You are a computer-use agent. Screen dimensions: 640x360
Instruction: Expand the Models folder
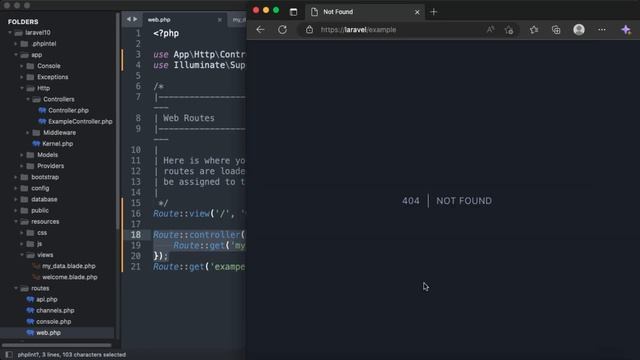(x=22, y=155)
